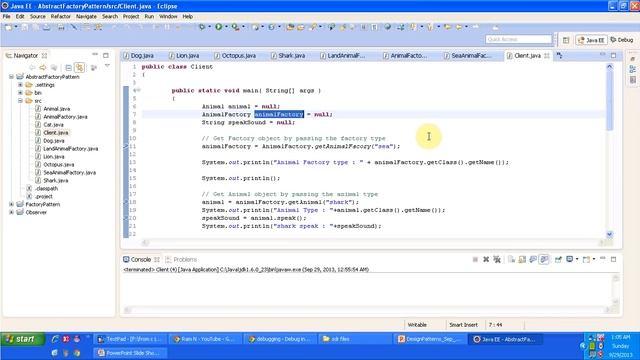Image resolution: width=640 pixels, height=360 pixels.
Task: Open the Navigate menu
Action: (86, 16)
